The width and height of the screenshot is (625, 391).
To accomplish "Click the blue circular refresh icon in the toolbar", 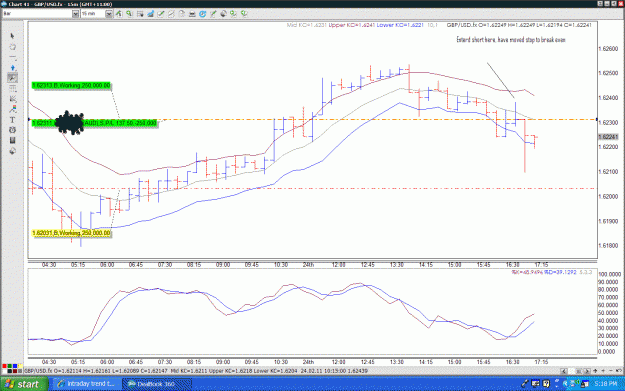I will click(x=202, y=14).
